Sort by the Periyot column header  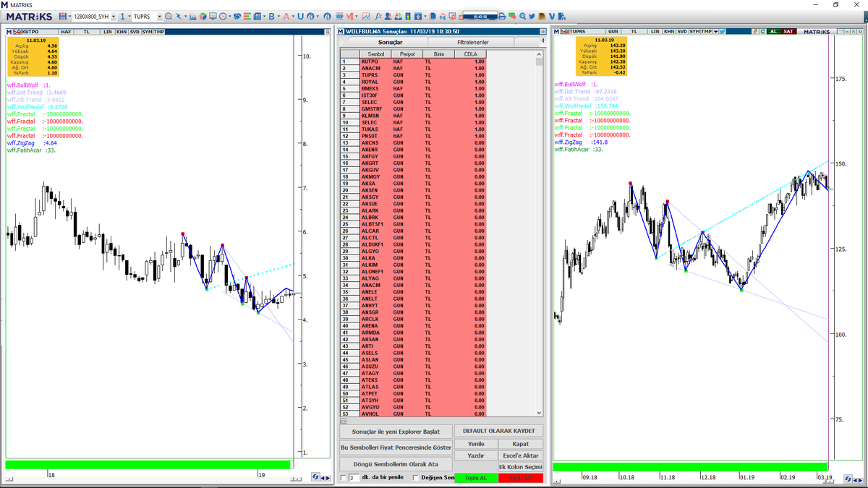(x=407, y=54)
